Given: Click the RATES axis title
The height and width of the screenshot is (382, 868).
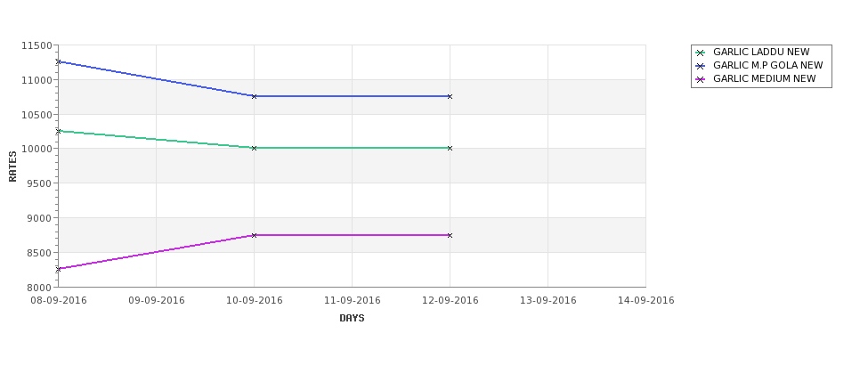Looking at the screenshot, I should tap(12, 167).
